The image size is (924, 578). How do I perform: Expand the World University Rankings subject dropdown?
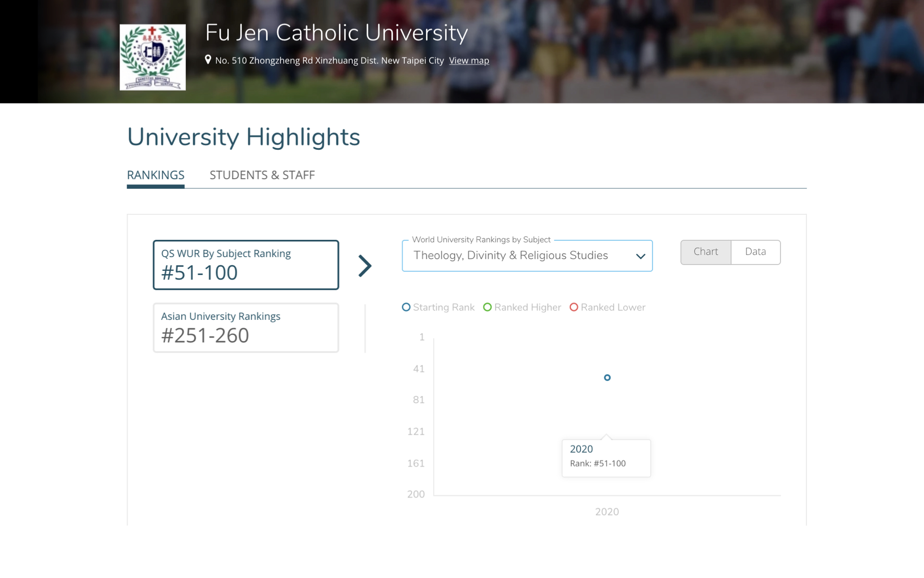(639, 255)
